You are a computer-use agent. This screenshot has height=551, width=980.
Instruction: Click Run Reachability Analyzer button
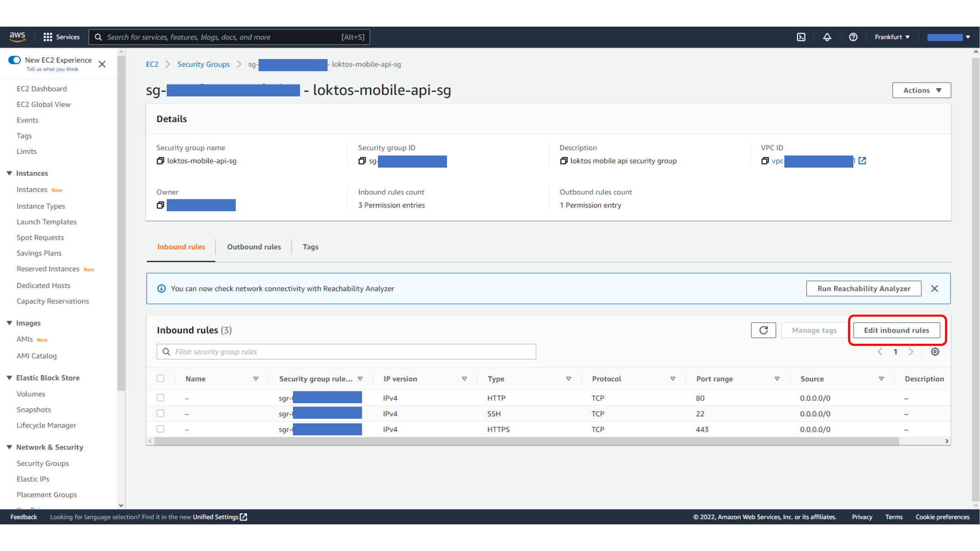pyautogui.click(x=863, y=288)
